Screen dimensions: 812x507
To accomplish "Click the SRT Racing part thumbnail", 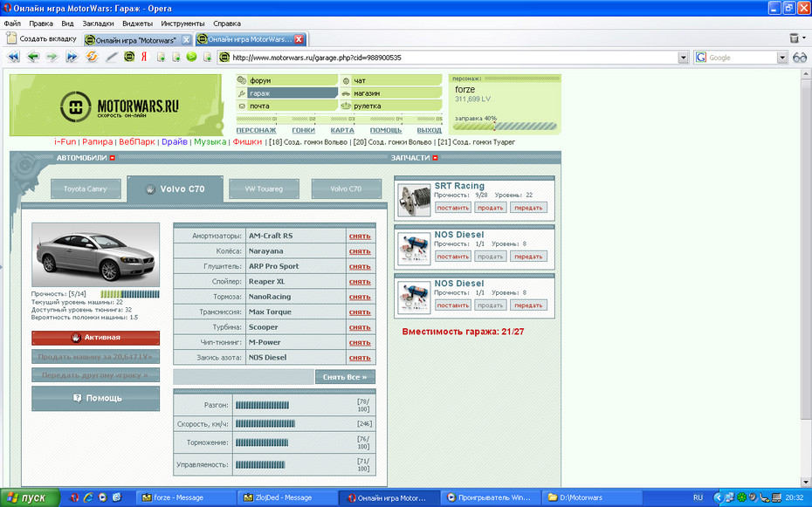I will pyautogui.click(x=414, y=200).
